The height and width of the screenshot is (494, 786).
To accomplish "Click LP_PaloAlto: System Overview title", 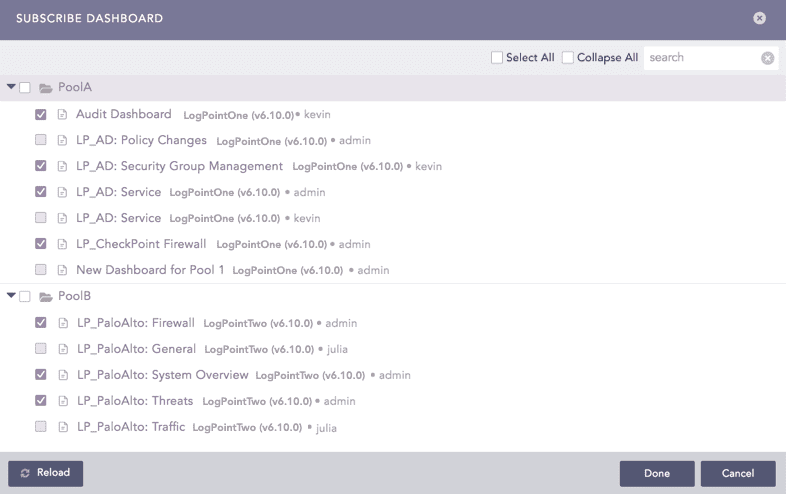I will point(163,375).
